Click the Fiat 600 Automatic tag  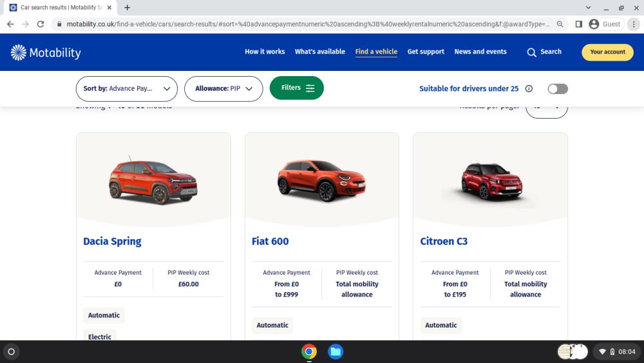tap(272, 325)
